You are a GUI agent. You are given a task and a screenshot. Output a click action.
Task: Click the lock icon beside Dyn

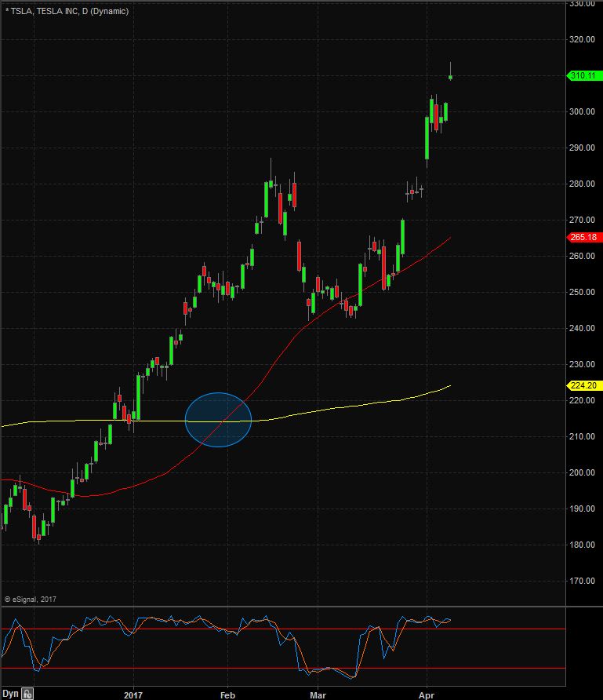tap(27, 694)
